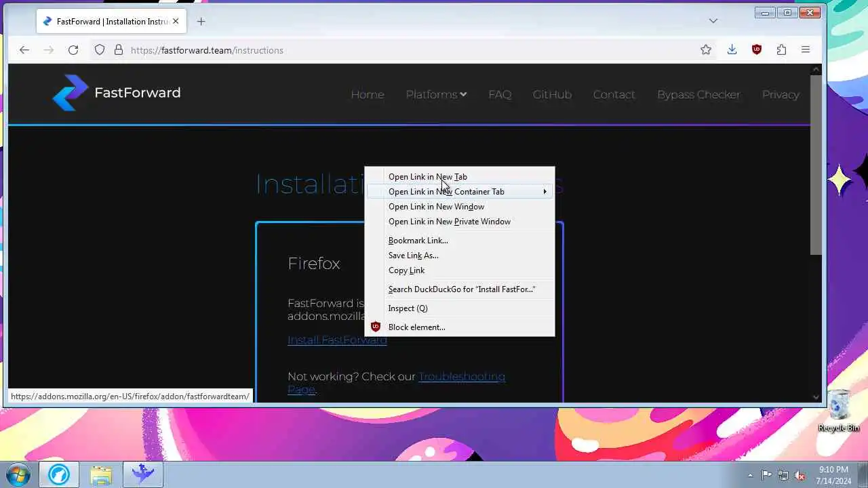Image resolution: width=868 pixels, height=488 pixels.
Task: Click the muted volume tray icon
Action: (x=800, y=475)
